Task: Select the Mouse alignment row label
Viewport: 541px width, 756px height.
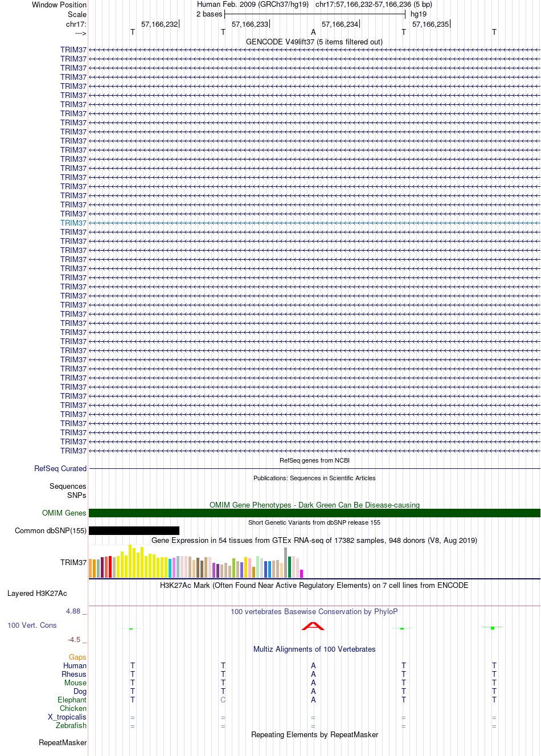Action: [x=75, y=683]
